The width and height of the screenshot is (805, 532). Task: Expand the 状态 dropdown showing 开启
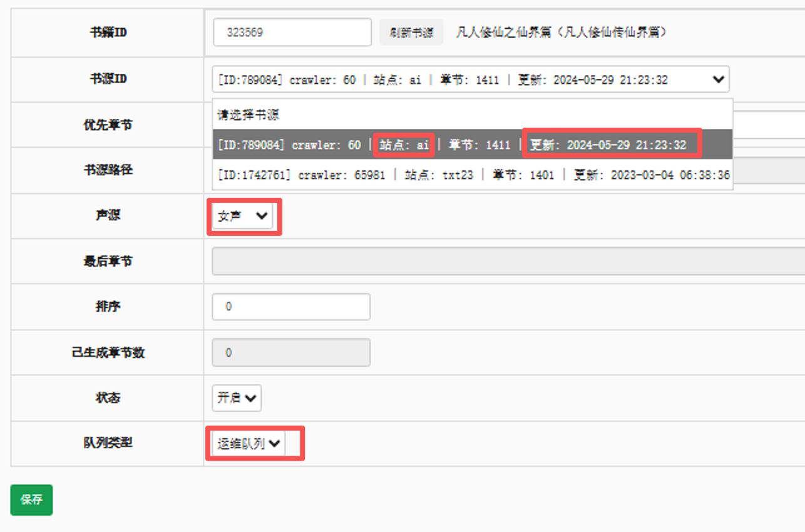237,398
